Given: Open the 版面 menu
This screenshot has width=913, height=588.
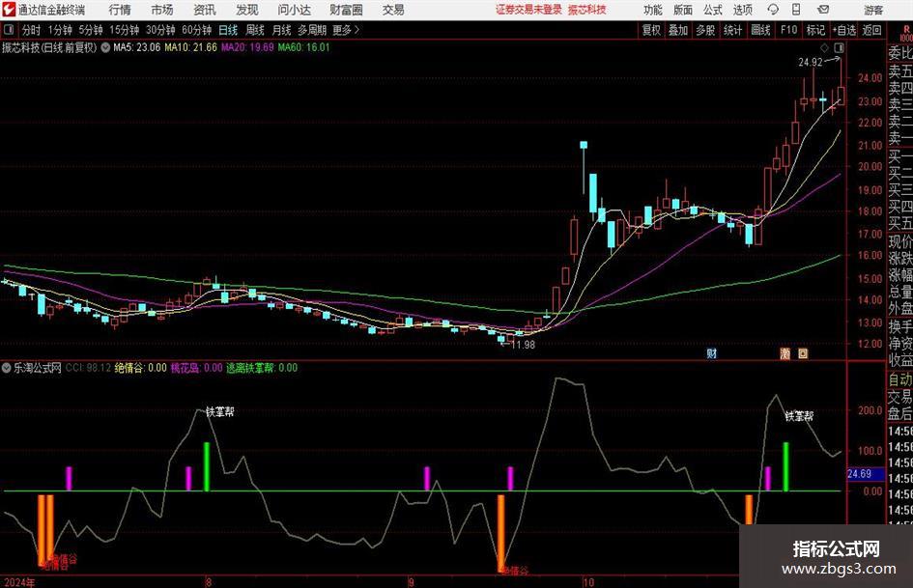Looking at the screenshot, I should coord(683,10).
